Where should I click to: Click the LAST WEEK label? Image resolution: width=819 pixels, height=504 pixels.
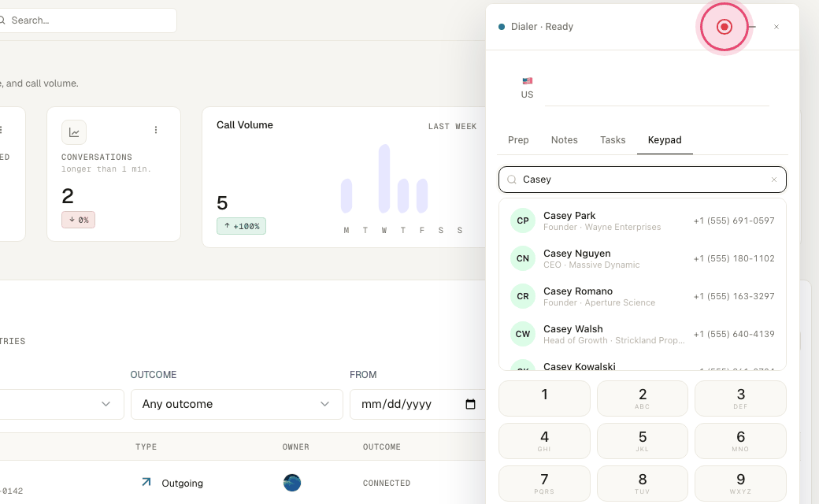[x=452, y=126]
